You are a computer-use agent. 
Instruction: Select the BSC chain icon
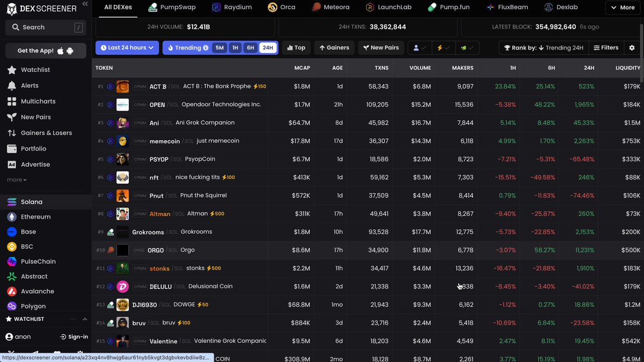tap(12, 247)
